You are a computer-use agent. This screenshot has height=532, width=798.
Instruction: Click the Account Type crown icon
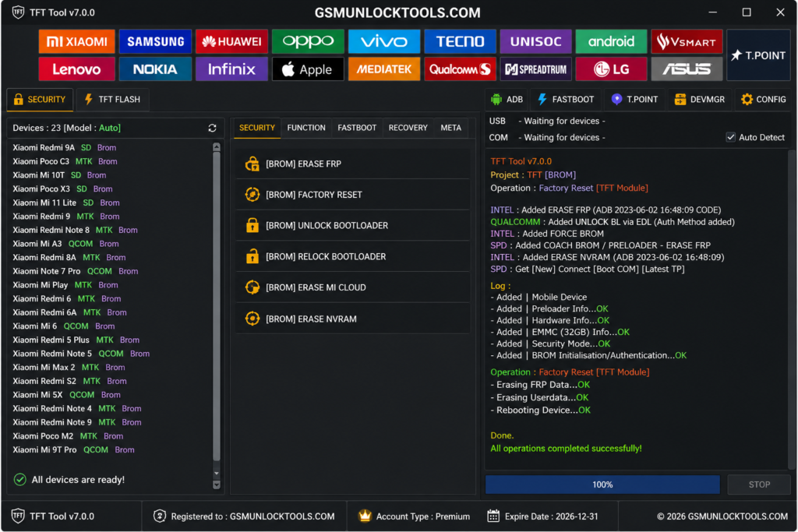tap(365, 516)
